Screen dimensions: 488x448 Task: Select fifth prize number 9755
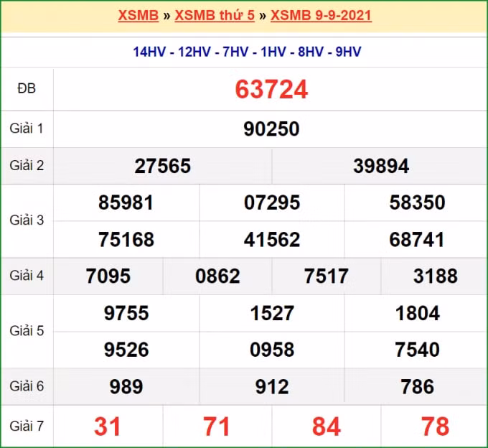[126, 313]
